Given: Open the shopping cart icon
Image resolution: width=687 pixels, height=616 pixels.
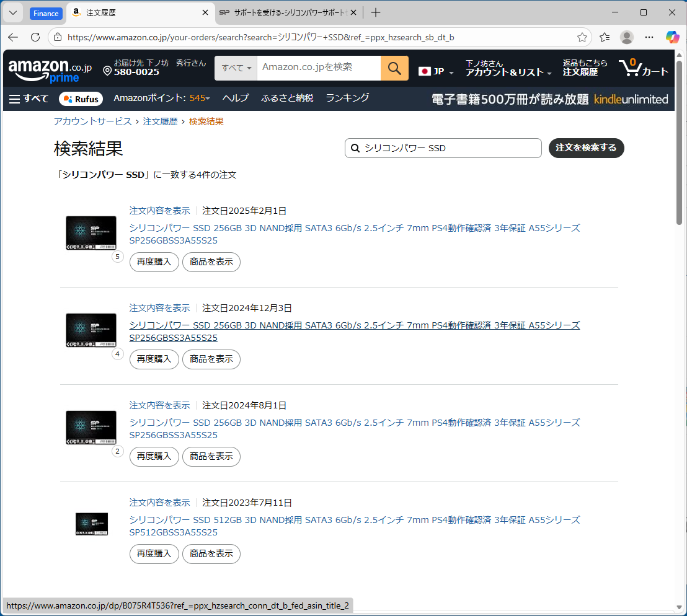Looking at the screenshot, I should tap(643, 68).
